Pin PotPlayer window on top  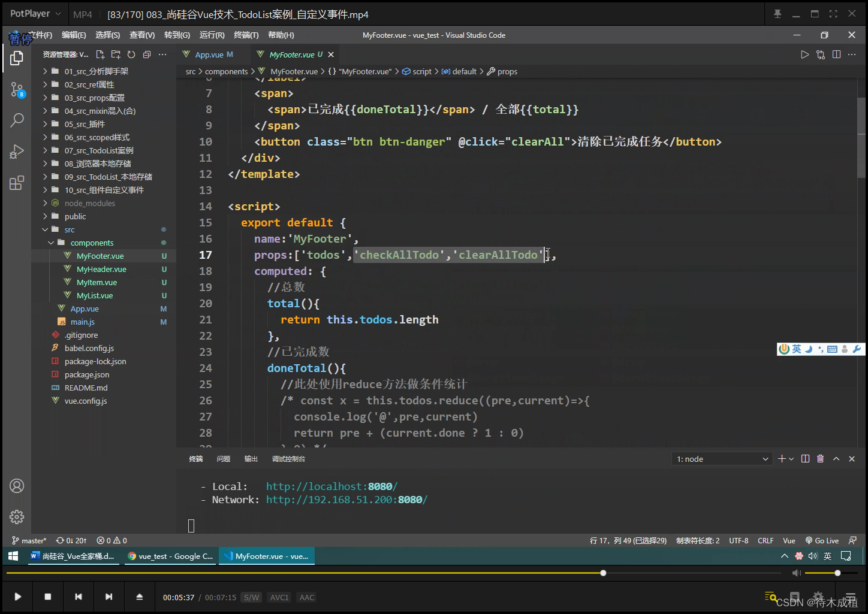click(x=777, y=14)
